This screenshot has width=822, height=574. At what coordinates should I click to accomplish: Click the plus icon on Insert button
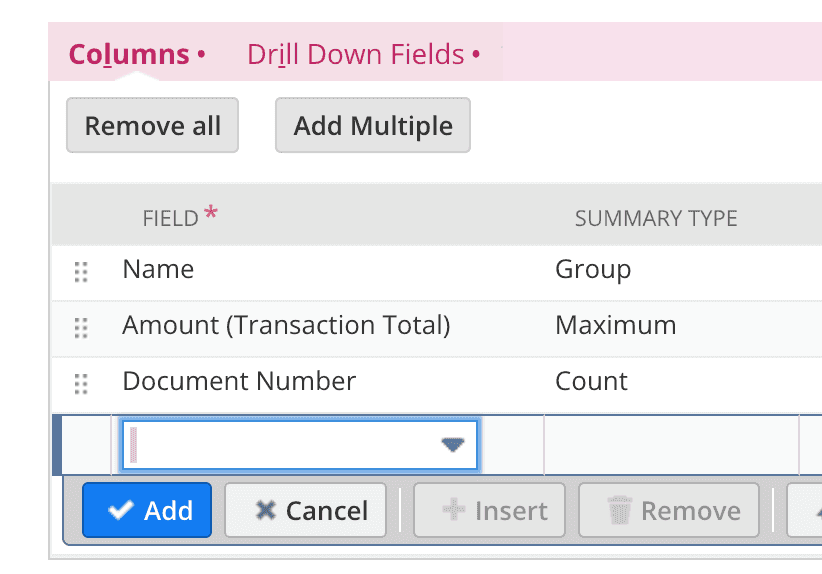(x=454, y=510)
